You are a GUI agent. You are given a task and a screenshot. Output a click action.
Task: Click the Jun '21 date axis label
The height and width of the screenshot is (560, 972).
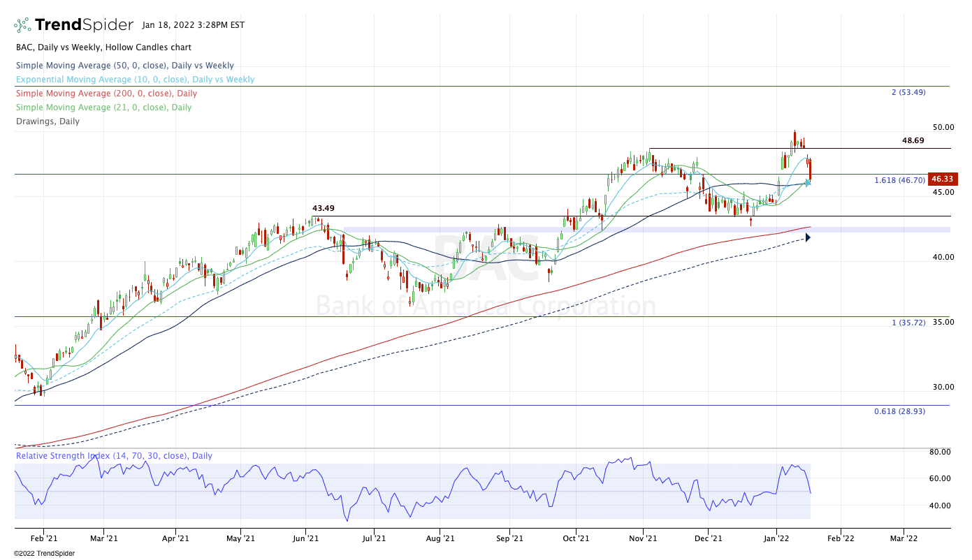coord(305,538)
